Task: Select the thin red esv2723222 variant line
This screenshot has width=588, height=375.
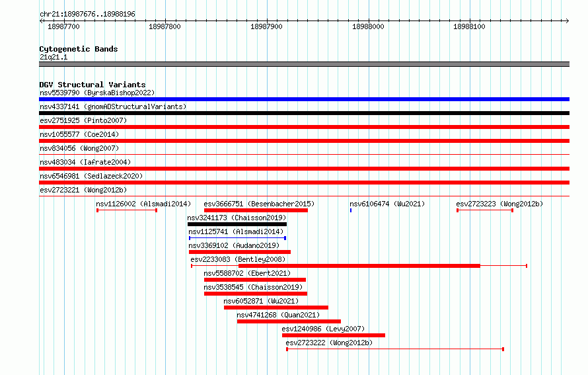Action: 395,349
